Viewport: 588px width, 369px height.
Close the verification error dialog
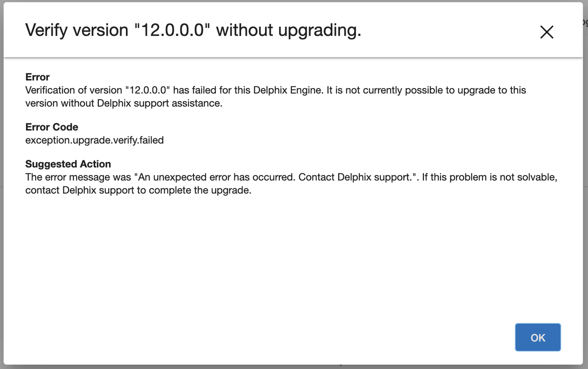547,32
